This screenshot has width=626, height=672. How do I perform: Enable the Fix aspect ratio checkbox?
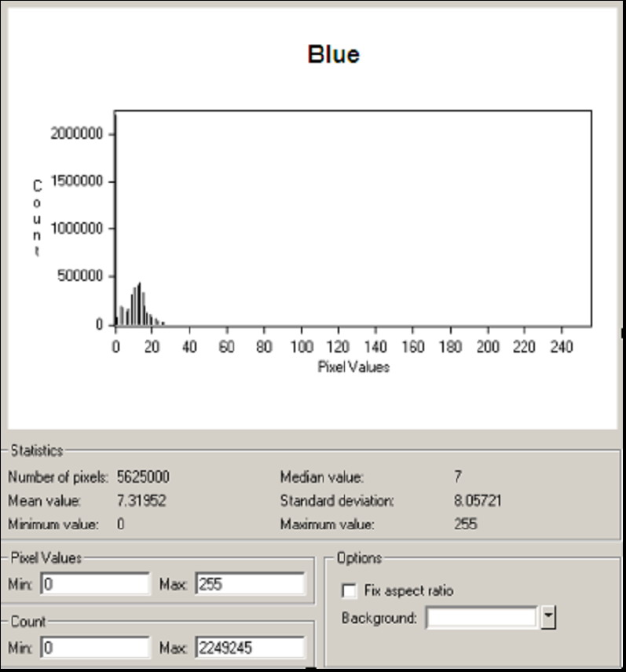tap(349, 590)
